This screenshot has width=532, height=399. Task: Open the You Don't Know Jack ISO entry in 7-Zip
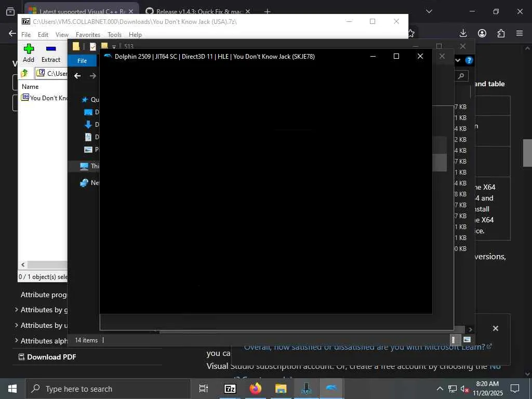[44, 98]
